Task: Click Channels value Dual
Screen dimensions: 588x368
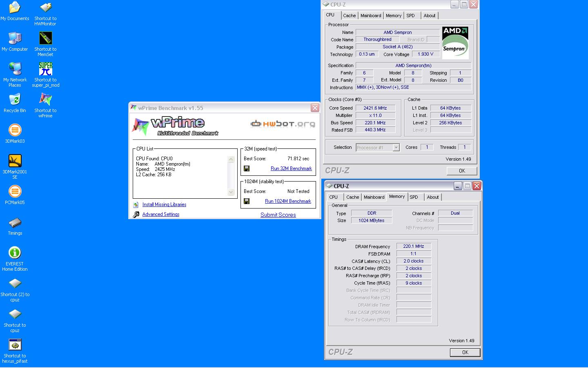Action: [x=455, y=213]
